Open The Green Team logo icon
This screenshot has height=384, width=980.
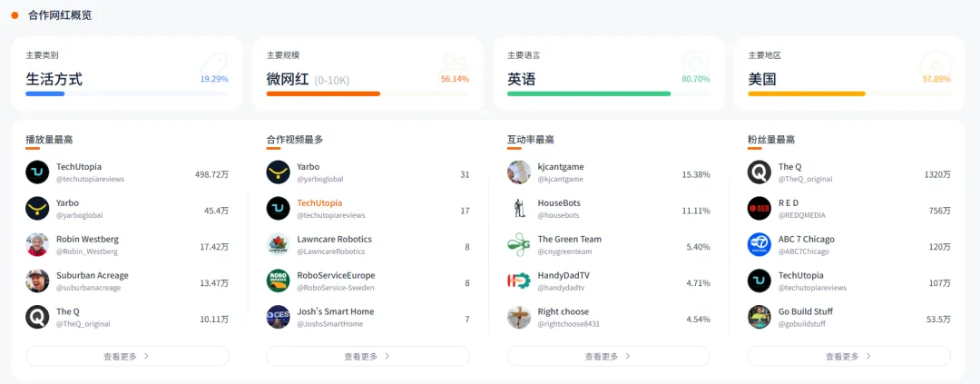pos(518,244)
